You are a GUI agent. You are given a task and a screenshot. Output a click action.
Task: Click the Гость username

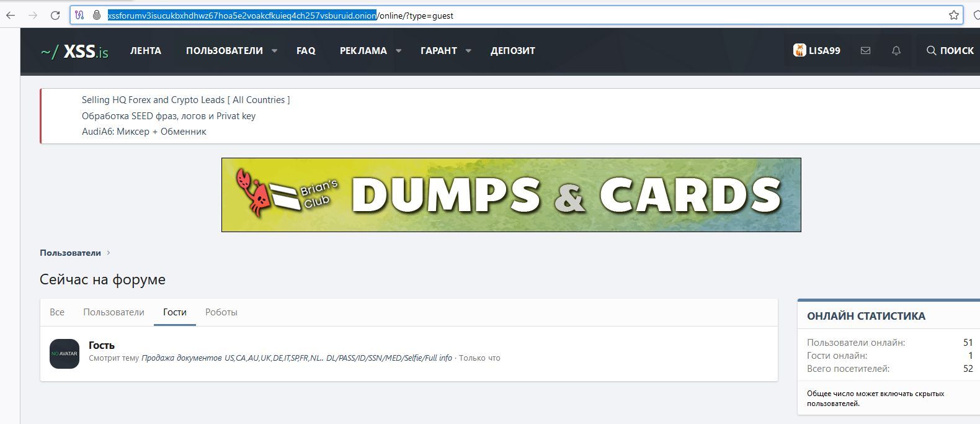pos(102,345)
